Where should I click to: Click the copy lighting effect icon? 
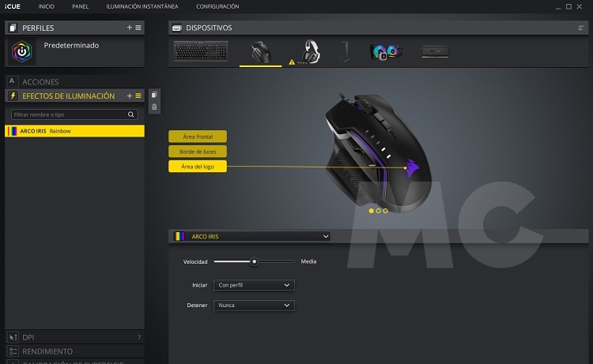point(154,95)
